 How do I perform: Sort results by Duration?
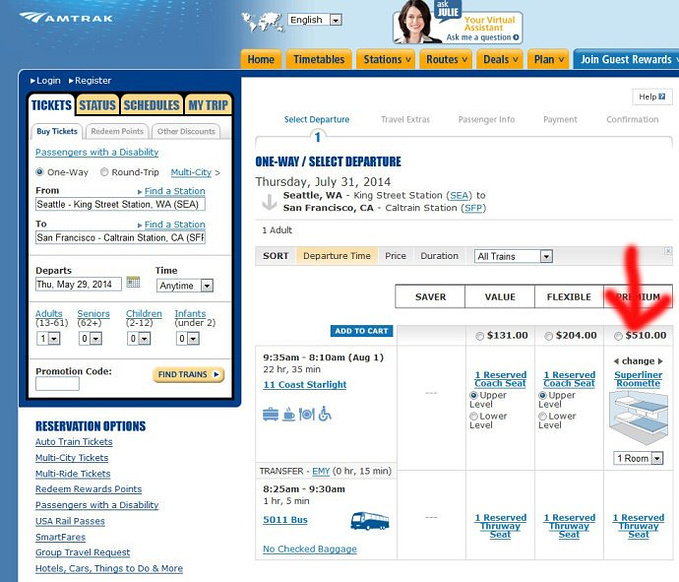click(x=439, y=256)
